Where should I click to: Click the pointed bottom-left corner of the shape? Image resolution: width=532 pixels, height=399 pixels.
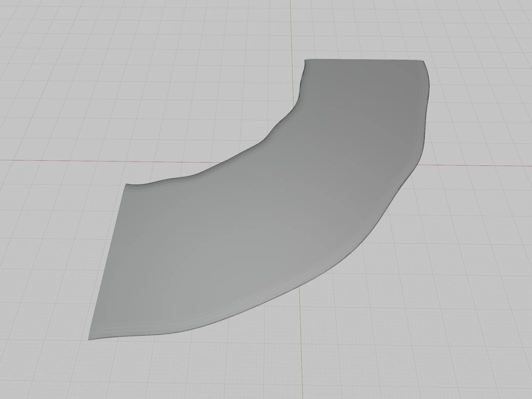[90, 339]
